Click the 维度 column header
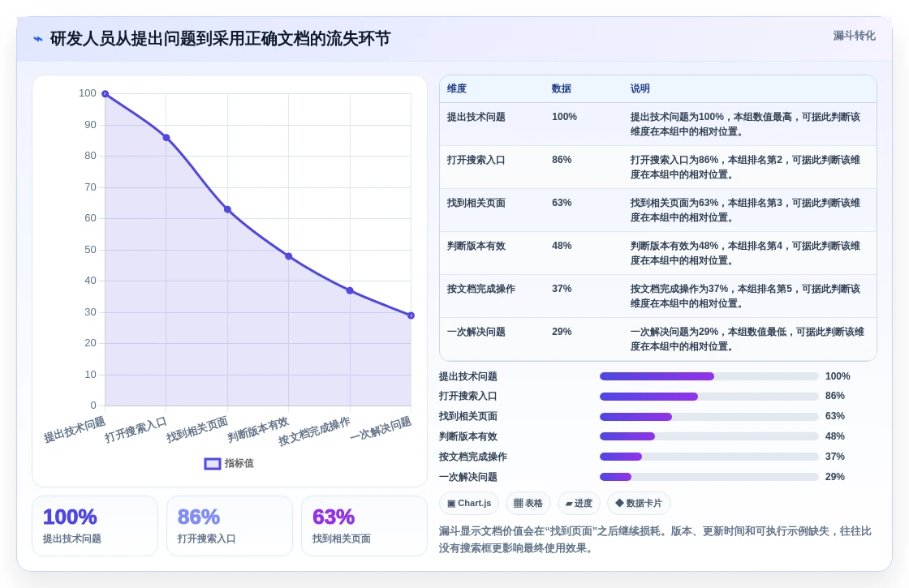This screenshot has width=909, height=588. click(x=457, y=88)
